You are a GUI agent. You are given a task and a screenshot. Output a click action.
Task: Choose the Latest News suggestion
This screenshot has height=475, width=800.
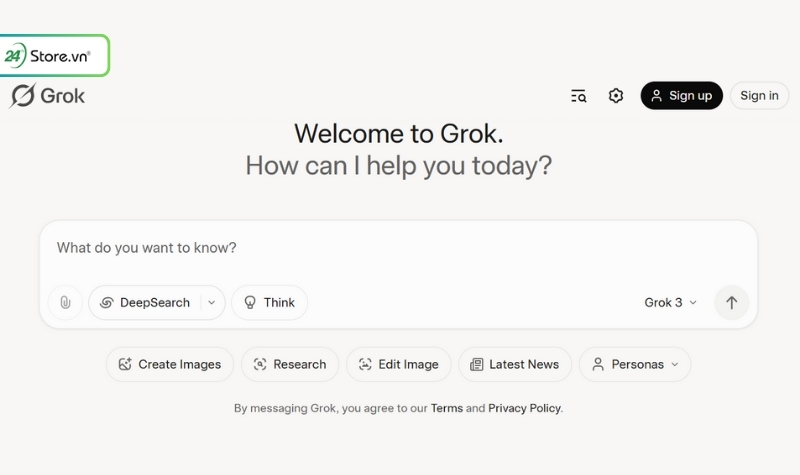(515, 364)
